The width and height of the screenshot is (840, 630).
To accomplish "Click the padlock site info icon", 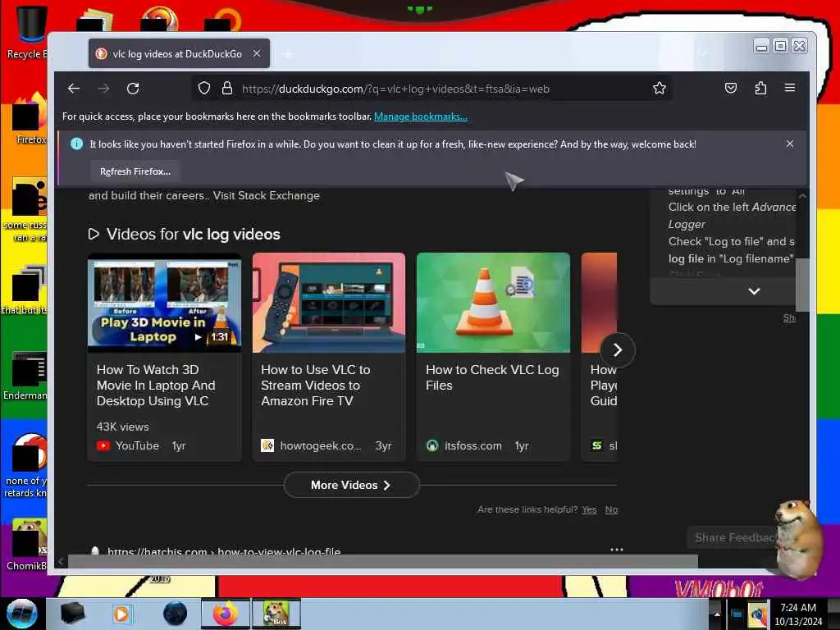I will 227,89.
